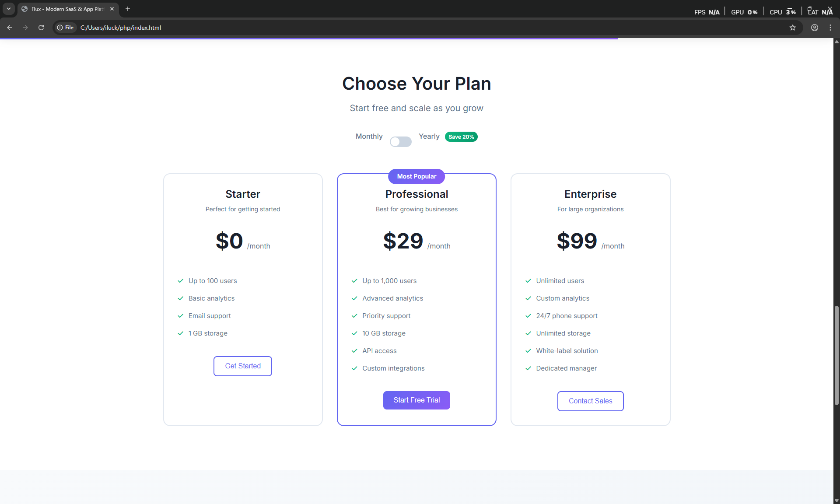
Task: Click the Start Free Trial button
Action: 416,400
